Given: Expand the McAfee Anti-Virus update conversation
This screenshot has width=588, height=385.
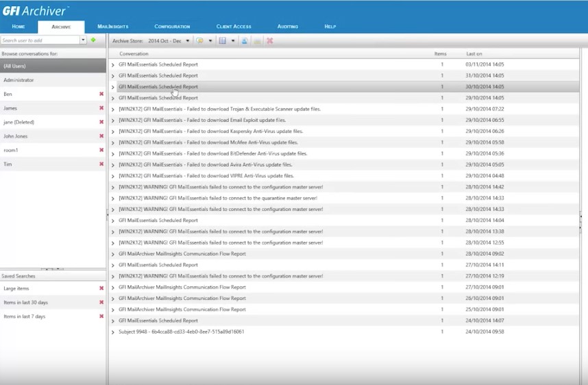Looking at the screenshot, I should point(113,142).
